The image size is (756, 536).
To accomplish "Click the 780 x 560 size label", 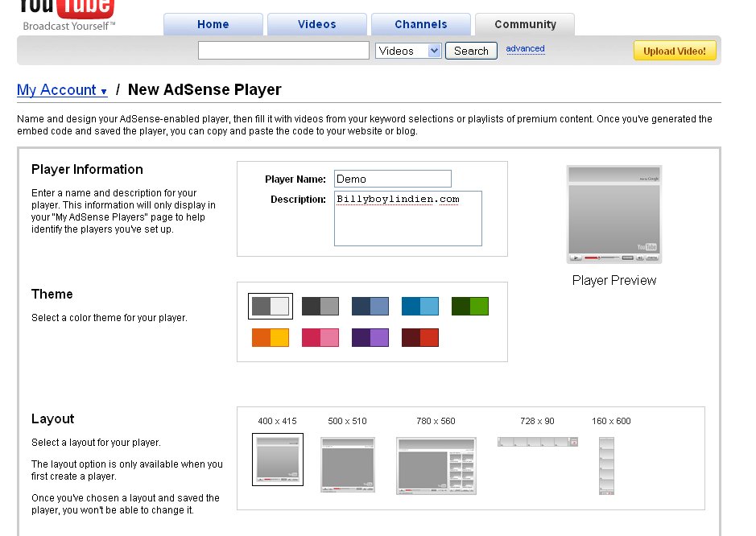I will coord(436,421).
